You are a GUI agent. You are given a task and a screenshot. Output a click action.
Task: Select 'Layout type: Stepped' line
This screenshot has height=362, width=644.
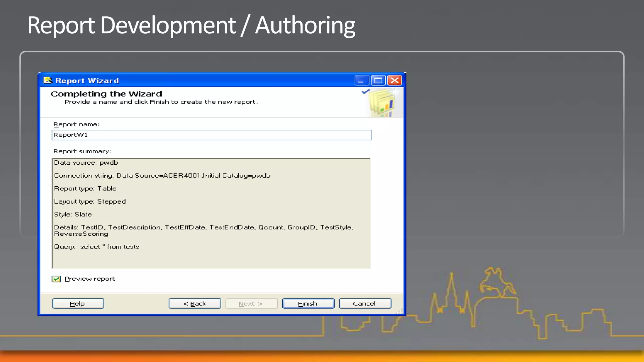click(90, 201)
